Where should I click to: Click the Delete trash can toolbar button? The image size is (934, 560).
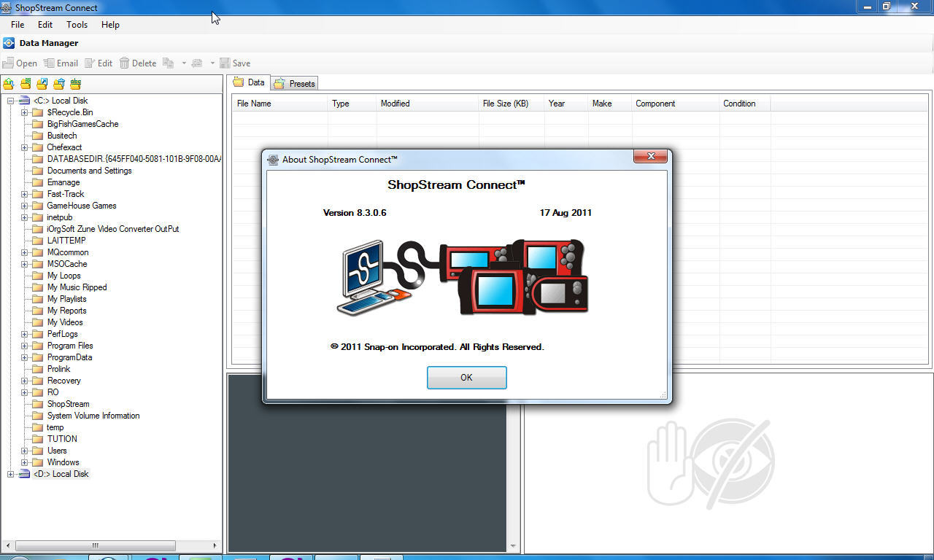click(138, 63)
